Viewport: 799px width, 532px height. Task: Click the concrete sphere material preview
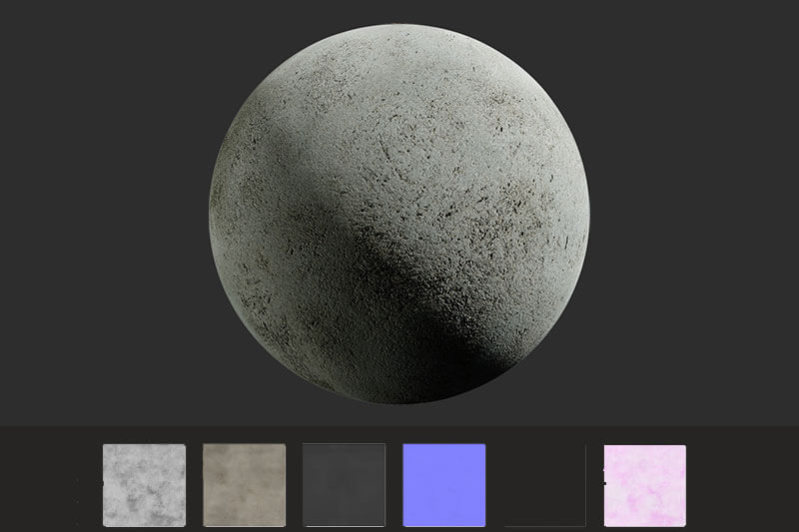coord(399,215)
